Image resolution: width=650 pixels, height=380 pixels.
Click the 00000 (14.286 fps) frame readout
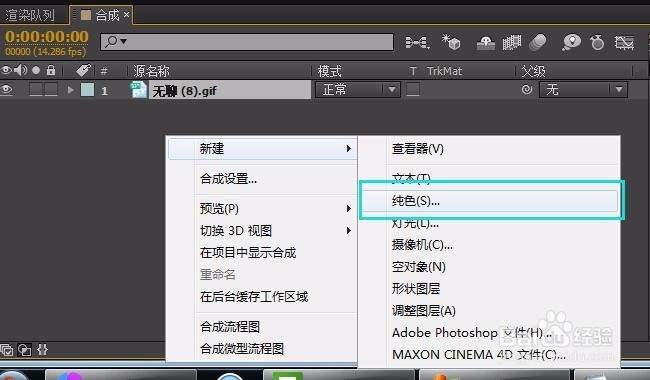pos(46,51)
